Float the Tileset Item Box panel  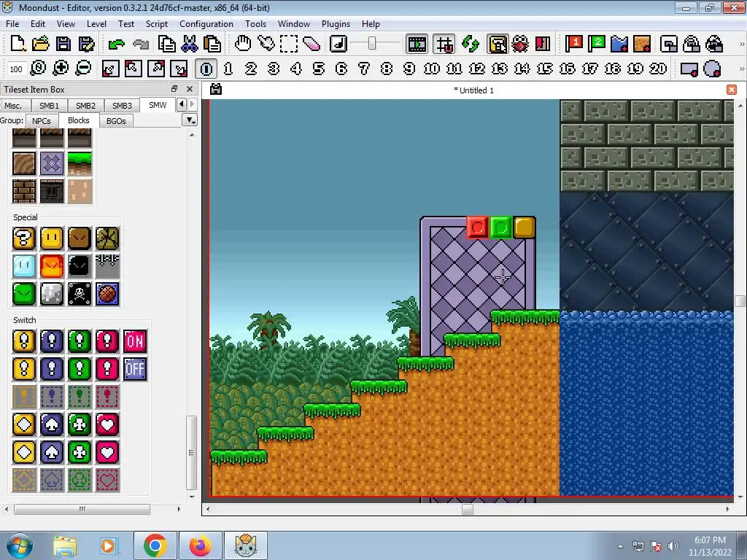(x=174, y=89)
